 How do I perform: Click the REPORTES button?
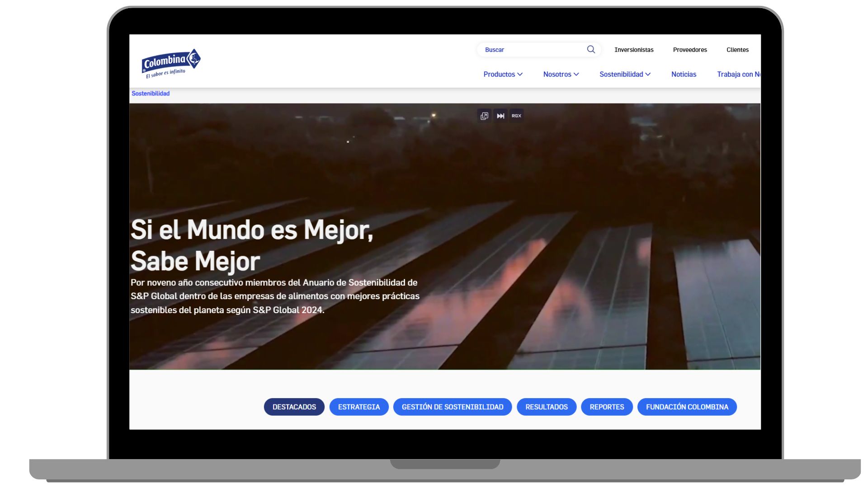click(x=607, y=407)
